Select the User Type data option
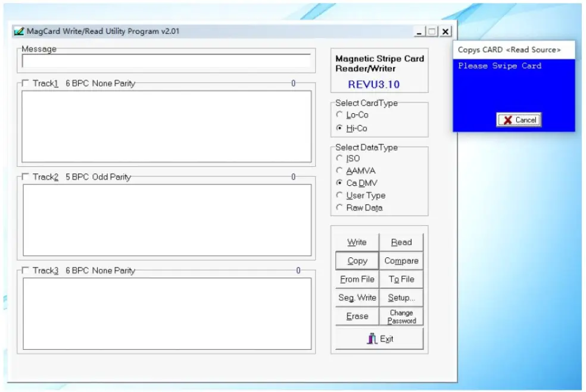 (339, 195)
